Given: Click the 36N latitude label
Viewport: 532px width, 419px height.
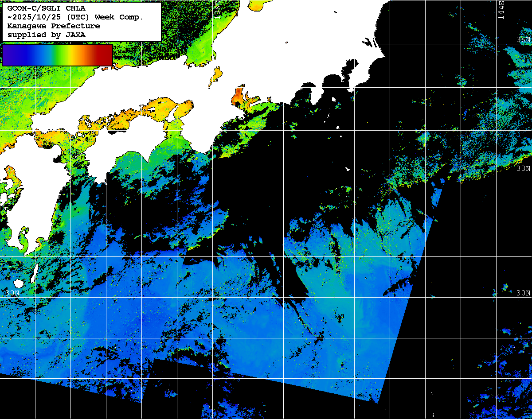Looking at the screenshot, I should (524, 39).
